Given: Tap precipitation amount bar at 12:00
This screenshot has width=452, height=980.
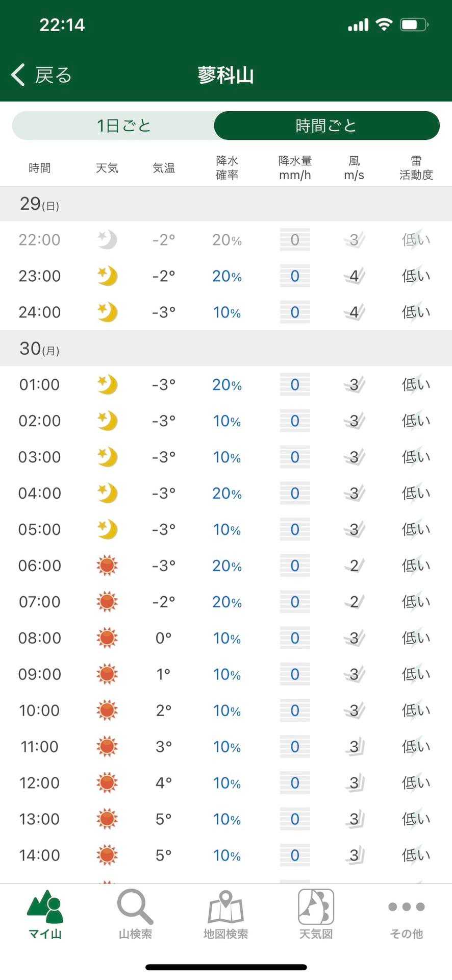Looking at the screenshot, I should pyautogui.click(x=295, y=783).
